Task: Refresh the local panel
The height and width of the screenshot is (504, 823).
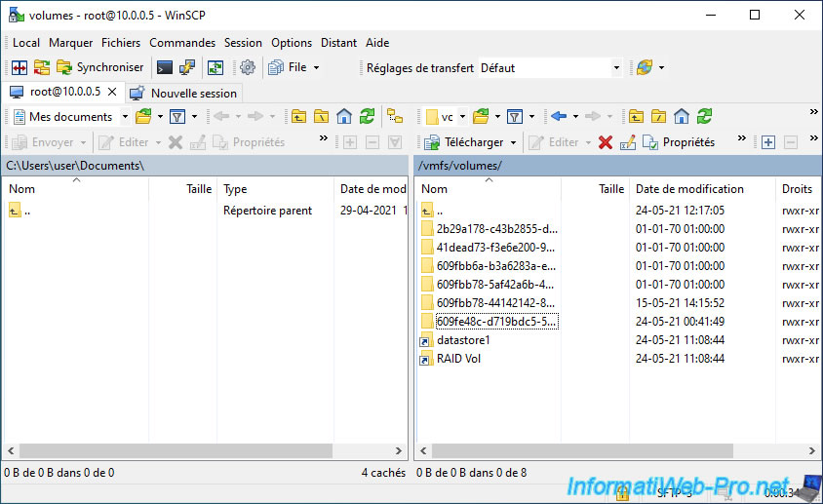Action: pos(367,117)
